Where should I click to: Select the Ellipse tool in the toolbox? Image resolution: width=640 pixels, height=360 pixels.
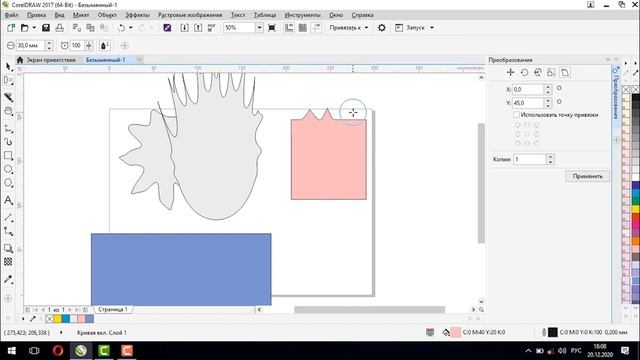click(8, 169)
